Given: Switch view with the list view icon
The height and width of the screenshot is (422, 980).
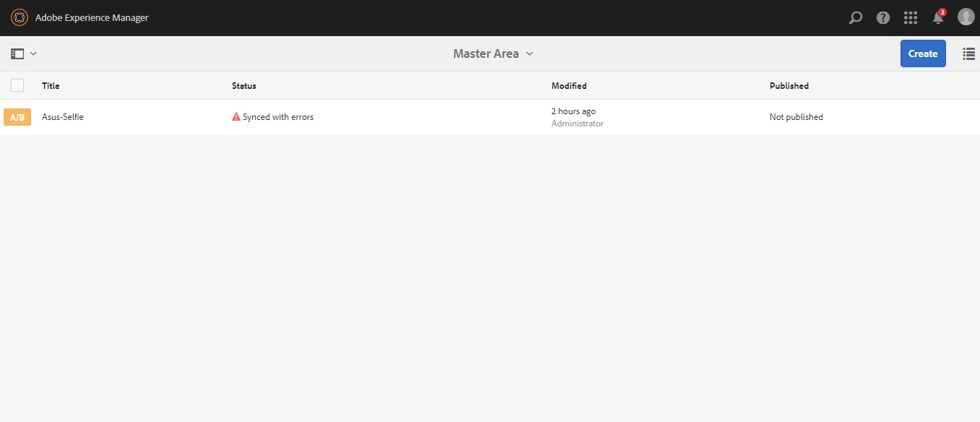Looking at the screenshot, I should pyautogui.click(x=969, y=53).
